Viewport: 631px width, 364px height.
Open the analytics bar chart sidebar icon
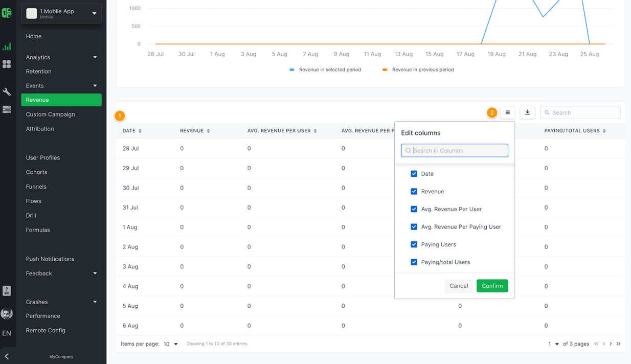[x=7, y=47]
